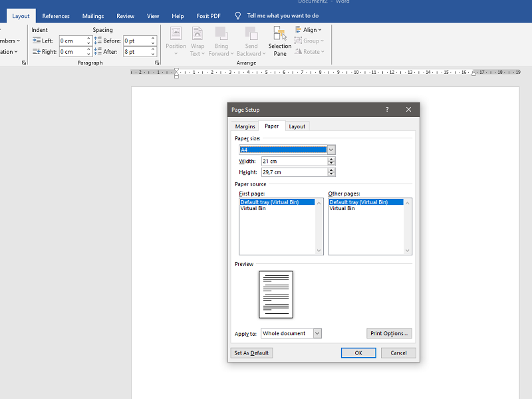Open the Review ribbon tab
This screenshot has height=399, width=532.
pyautogui.click(x=125, y=16)
